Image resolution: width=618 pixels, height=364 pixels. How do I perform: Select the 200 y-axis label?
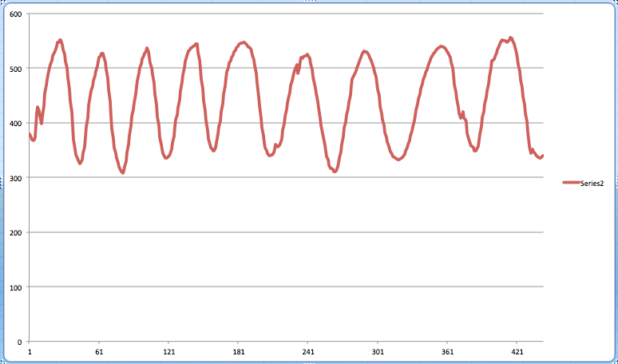coord(14,232)
